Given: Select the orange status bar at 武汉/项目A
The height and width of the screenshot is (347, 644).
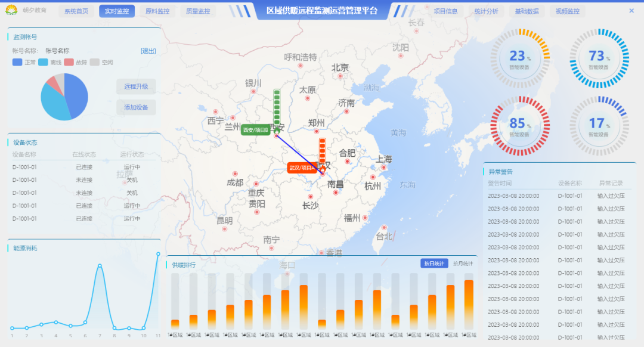Looking at the screenshot, I should click(321, 149).
